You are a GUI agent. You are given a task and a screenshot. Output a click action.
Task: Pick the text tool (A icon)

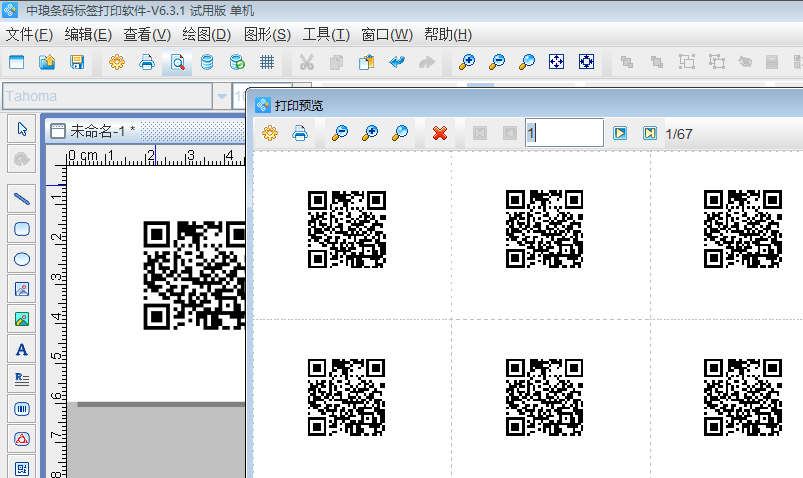pyautogui.click(x=22, y=350)
